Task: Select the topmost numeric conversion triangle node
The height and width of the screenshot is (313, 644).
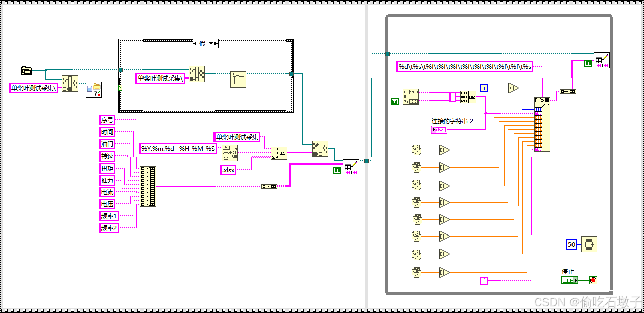Action: coord(444,150)
